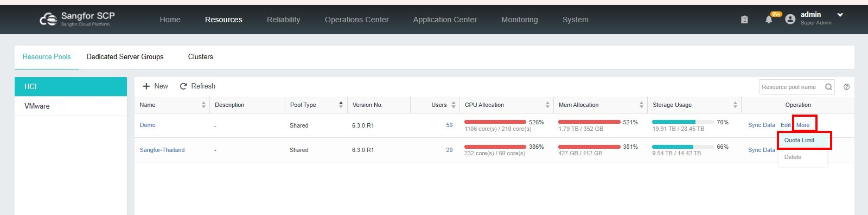868x215 pixels.
Task: Click '427 GB / 112 GB' text
Action: (580, 154)
